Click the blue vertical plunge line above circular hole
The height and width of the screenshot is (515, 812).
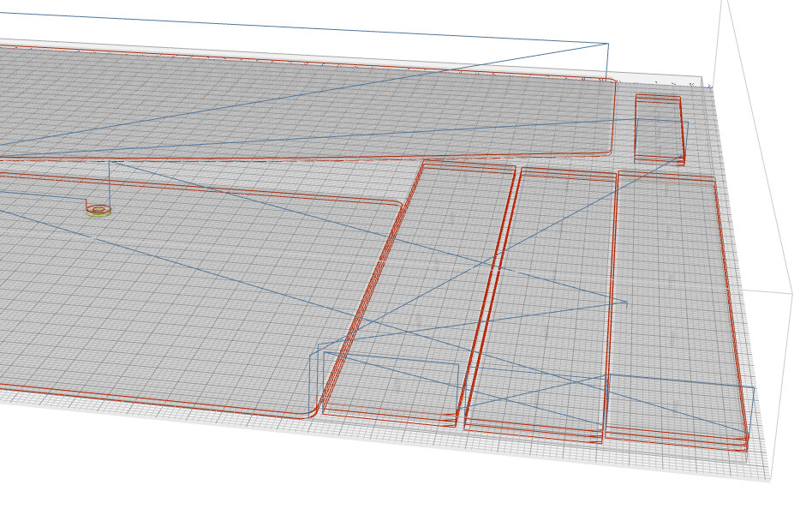(x=109, y=182)
